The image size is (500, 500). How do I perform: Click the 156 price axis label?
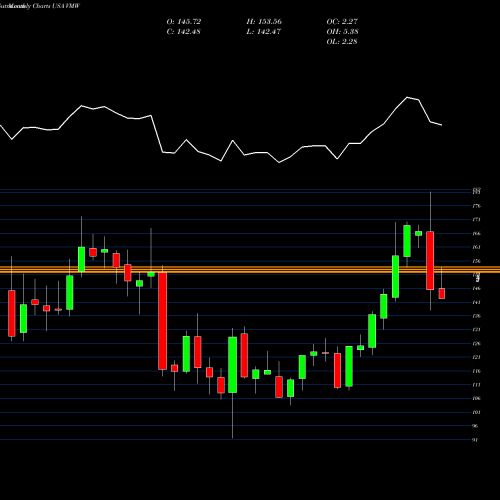[476, 261]
